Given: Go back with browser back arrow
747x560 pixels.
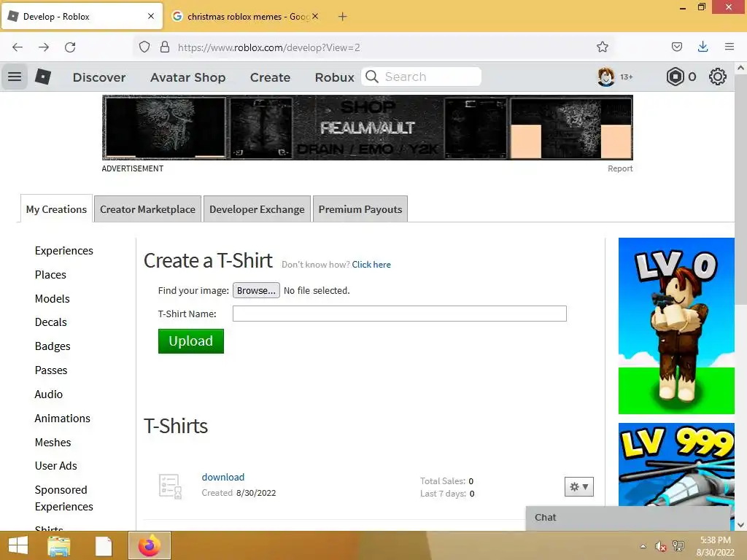Looking at the screenshot, I should pyautogui.click(x=18, y=47).
